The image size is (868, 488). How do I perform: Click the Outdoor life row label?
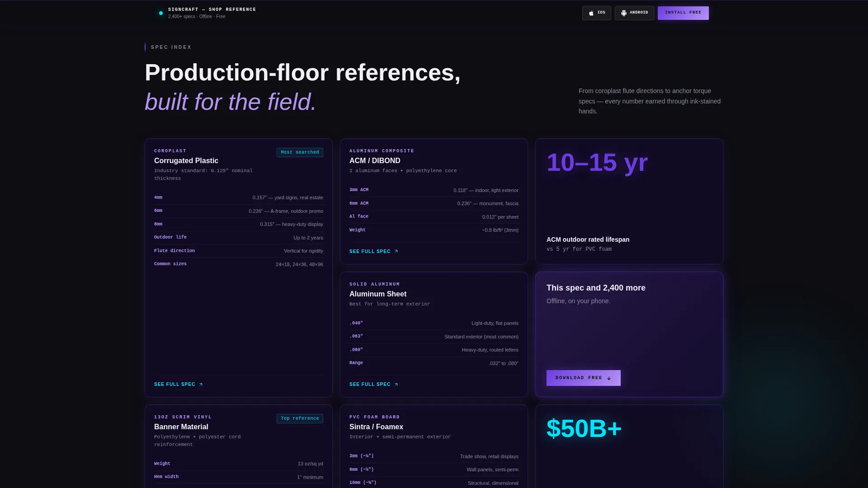pos(170,237)
